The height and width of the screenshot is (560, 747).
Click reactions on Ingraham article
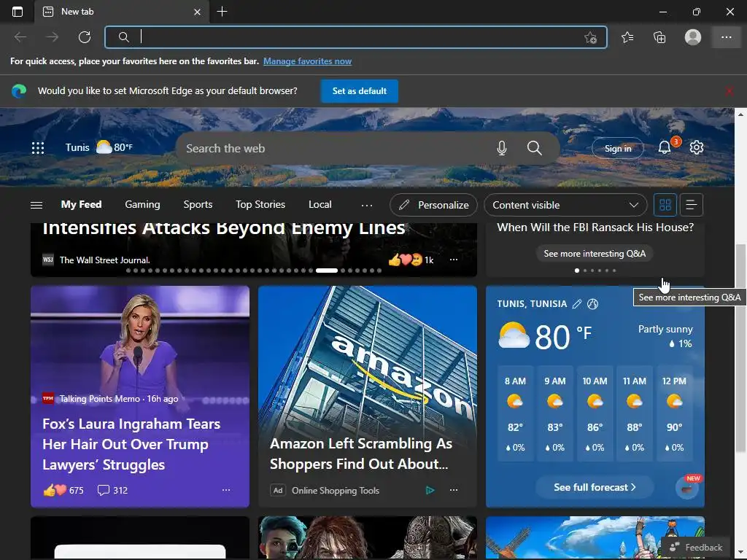point(63,490)
